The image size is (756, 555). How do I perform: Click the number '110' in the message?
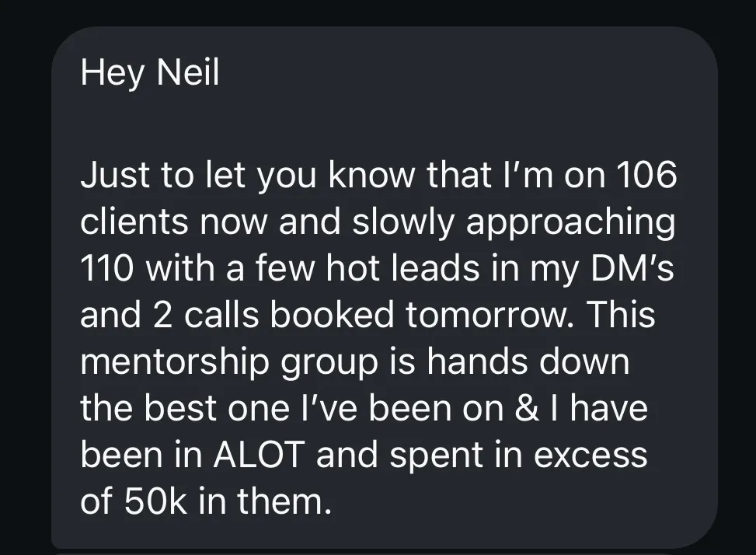tap(107, 267)
